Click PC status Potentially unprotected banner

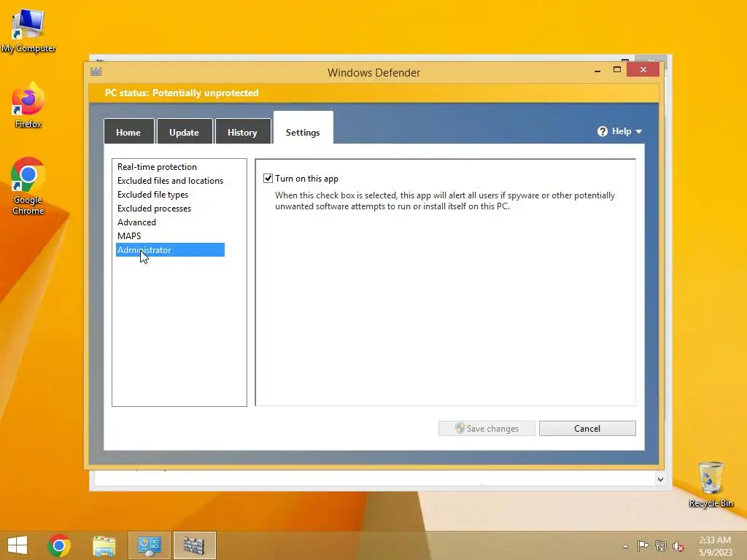(x=373, y=93)
